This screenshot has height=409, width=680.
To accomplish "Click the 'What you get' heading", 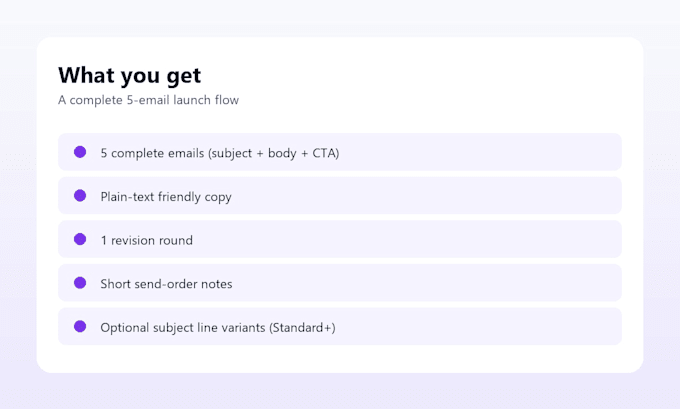I will tap(130, 75).
